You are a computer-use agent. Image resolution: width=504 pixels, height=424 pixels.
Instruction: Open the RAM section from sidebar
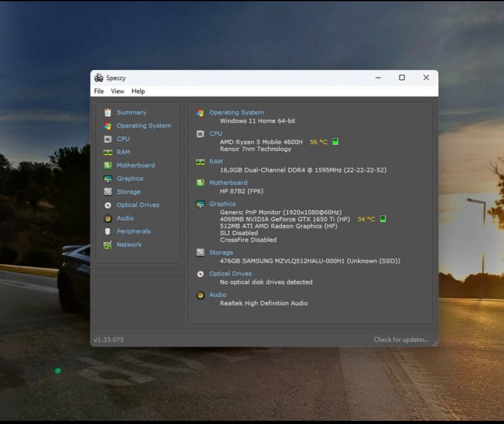click(123, 152)
